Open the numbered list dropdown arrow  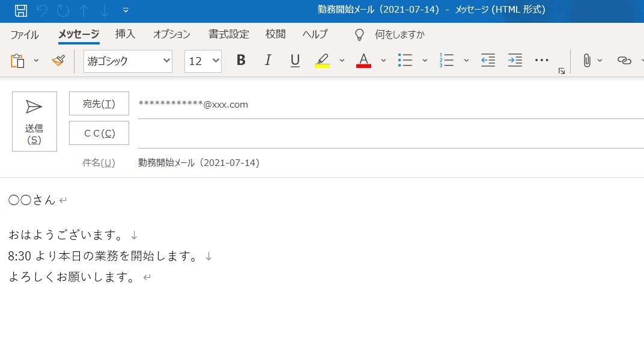click(x=466, y=60)
